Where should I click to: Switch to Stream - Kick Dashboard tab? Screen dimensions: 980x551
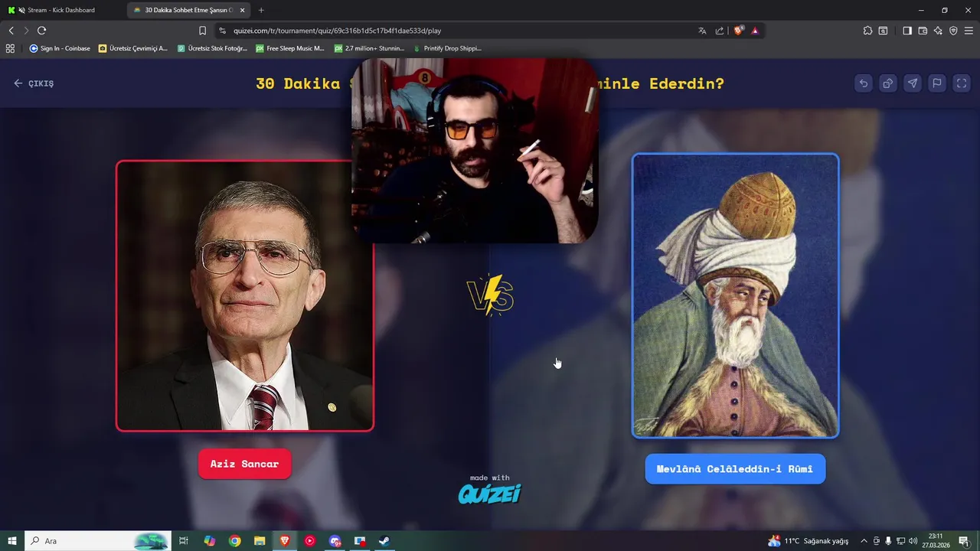[61, 10]
